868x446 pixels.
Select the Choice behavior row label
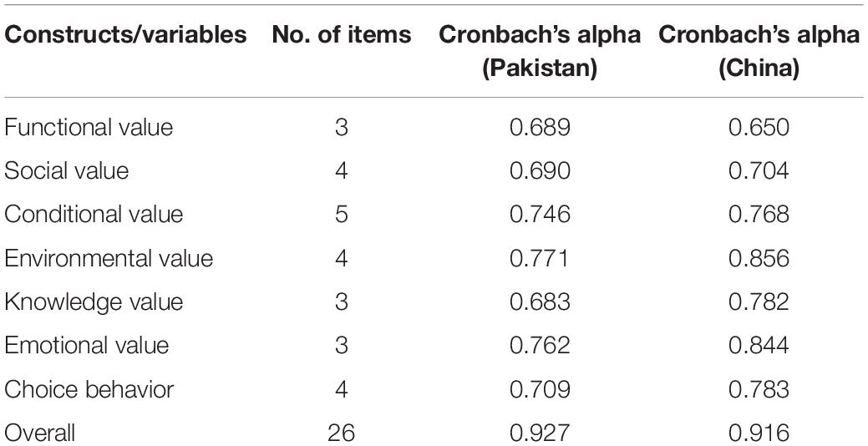click(x=89, y=389)
